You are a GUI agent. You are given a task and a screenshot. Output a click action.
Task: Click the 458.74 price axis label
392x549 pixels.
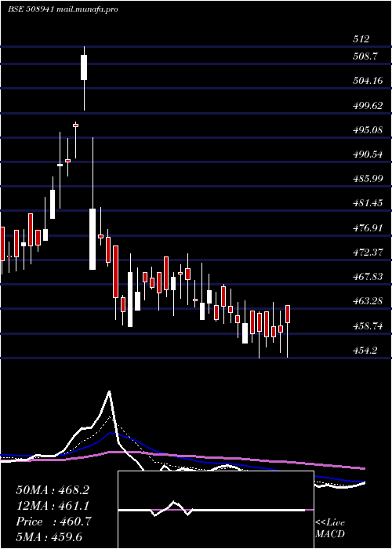point(367,326)
